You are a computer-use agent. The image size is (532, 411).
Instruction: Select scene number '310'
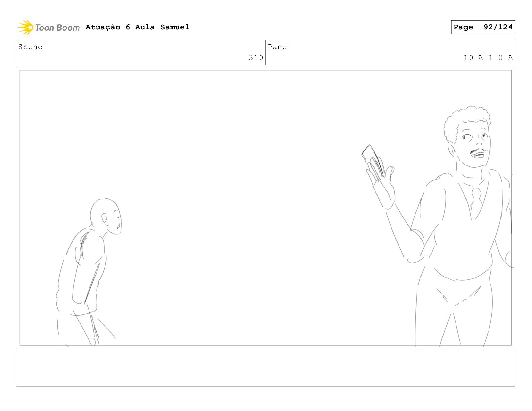coord(256,58)
